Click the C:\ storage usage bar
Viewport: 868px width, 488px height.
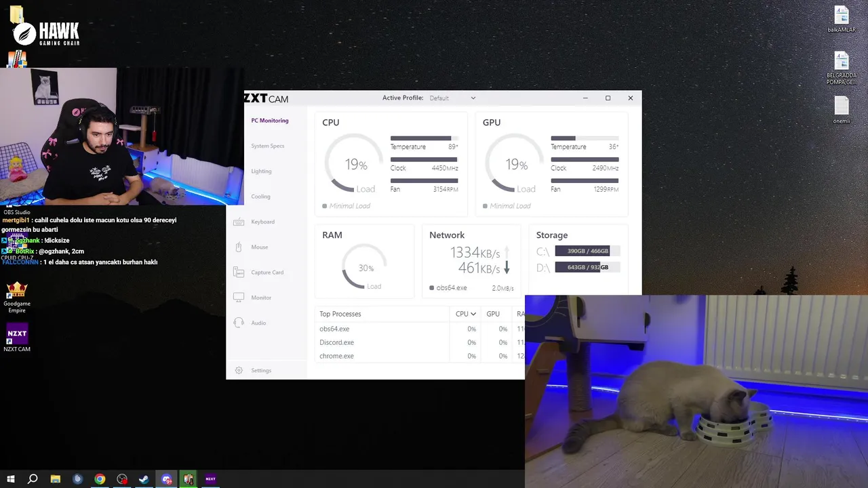(x=587, y=251)
